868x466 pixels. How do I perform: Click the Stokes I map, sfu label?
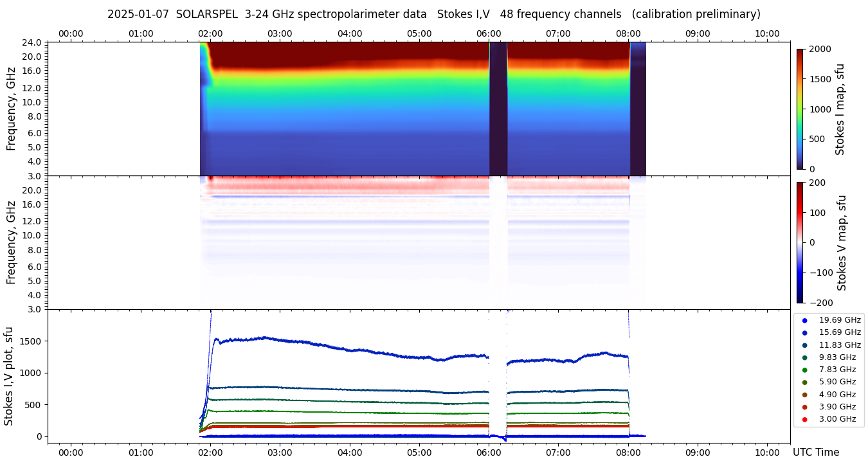(840, 109)
